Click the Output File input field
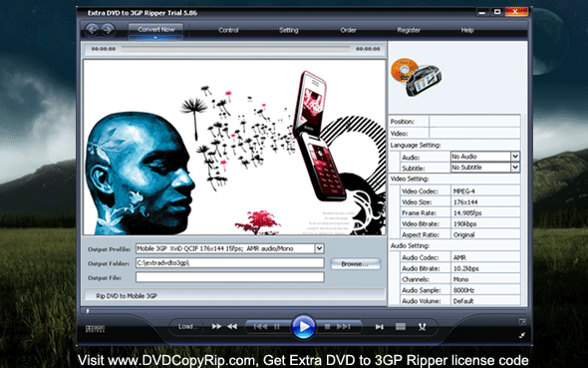This screenshot has width=588, height=368. click(230, 277)
